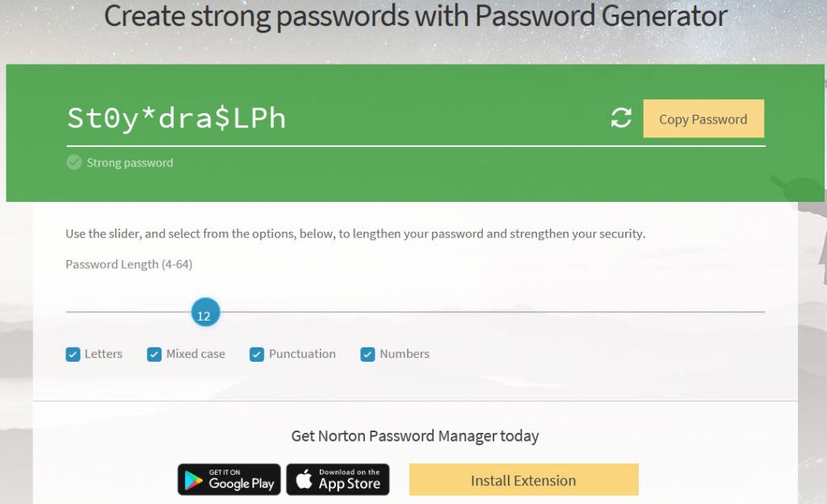Image resolution: width=827 pixels, height=504 pixels.
Task: Click the Google Play triangle logo
Action: pos(193,479)
